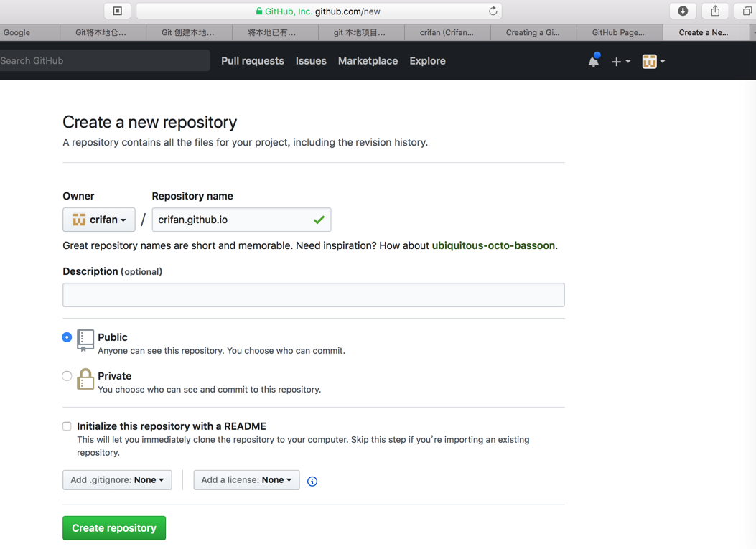The image size is (756, 549).
Task: Click the Public repository book icon
Action: tap(85, 341)
